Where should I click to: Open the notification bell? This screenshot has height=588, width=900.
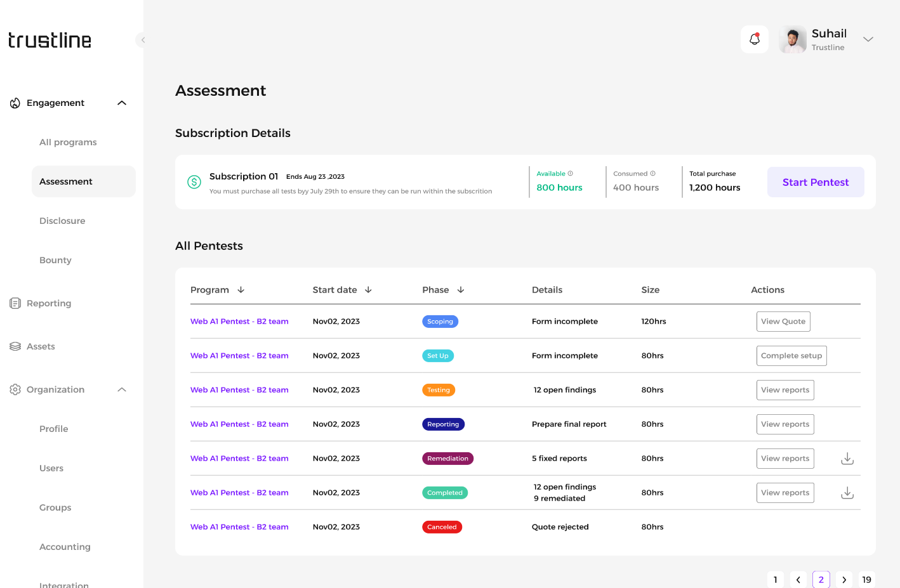pos(754,39)
